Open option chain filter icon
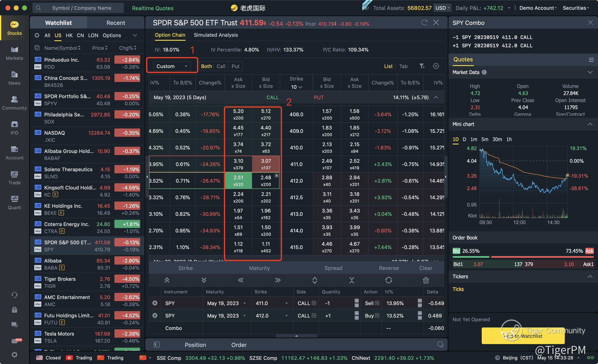598x364 pixels. pos(422,66)
